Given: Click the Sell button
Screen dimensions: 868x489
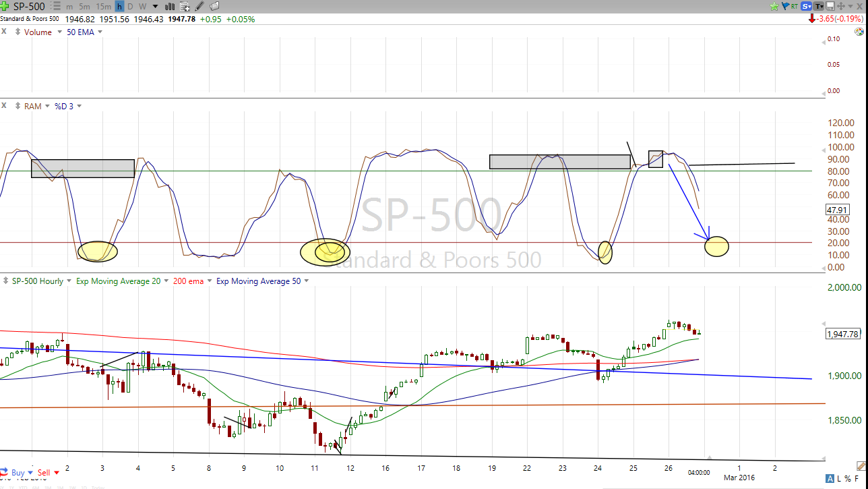Looking at the screenshot, I should coord(44,473).
